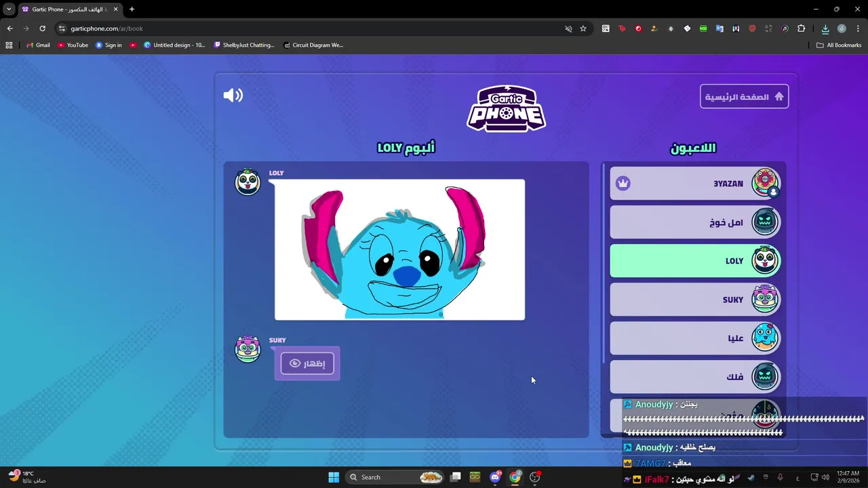Click SUKY's avatar in the players list
This screenshot has width=868, height=488.
[765, 299]
